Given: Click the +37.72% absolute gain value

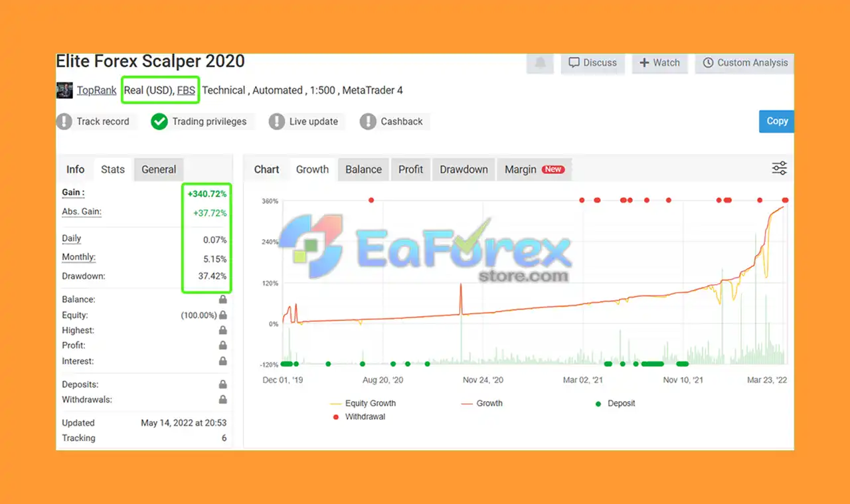Looking at the screenshot, I should click(x=210, y=213).
